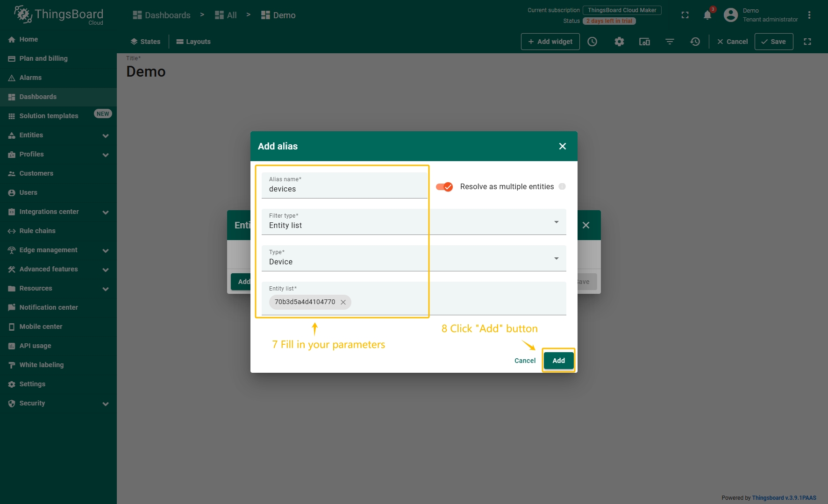Open version control history icon
This screenshot has height=504, width=828.
point(695,42)
